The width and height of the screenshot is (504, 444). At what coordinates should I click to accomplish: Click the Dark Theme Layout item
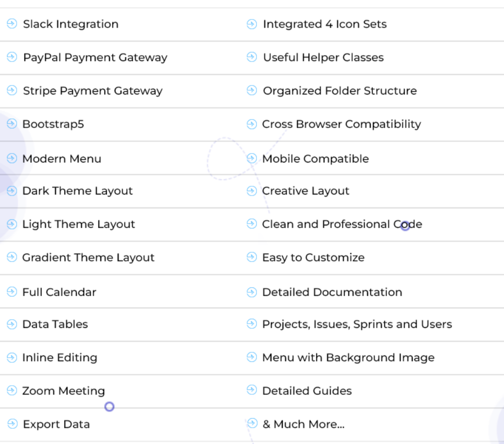coord(77,191)
